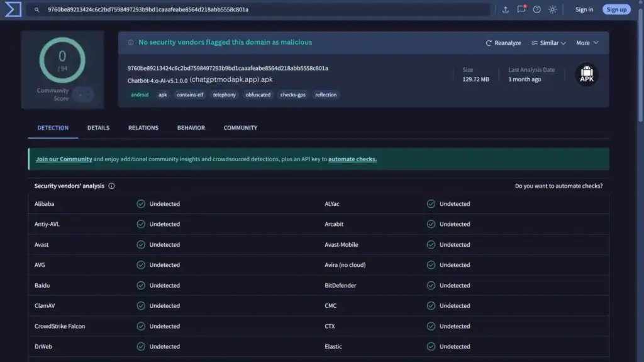644x362 pixels.
Task: Click the AVG undetected checkmark icon
Action: (x=141, y=265)
